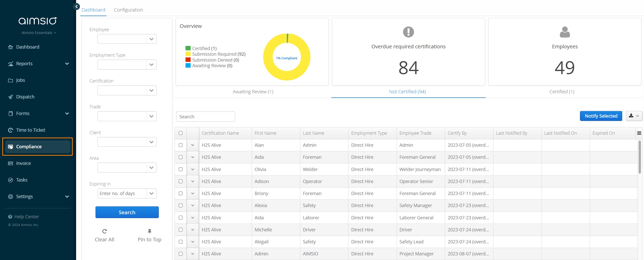
Task: Click the Pin to Top pushpin icon
Action: pyautogui.click(x=150, y=231)
